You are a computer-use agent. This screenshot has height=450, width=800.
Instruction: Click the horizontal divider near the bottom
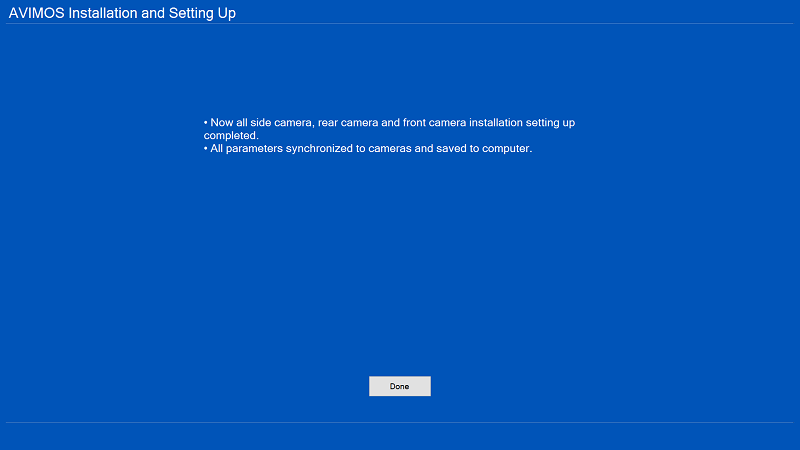click(x=400, y=422)
